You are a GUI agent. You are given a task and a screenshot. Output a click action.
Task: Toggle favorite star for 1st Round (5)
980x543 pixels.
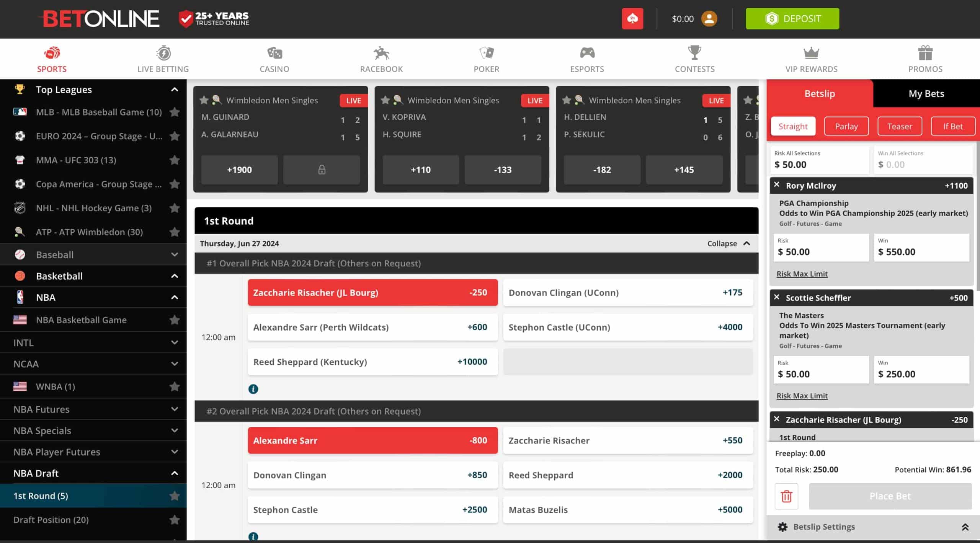(175, 496)
